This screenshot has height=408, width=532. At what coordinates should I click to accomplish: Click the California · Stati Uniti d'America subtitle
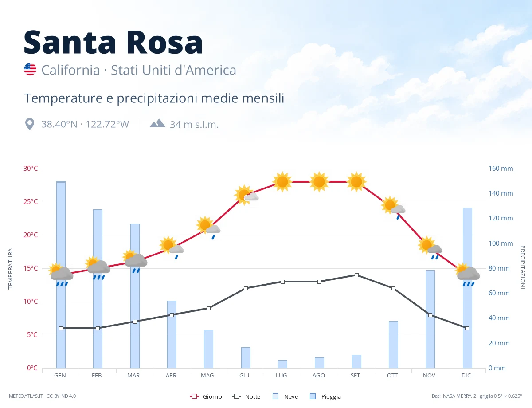(139, 70)
